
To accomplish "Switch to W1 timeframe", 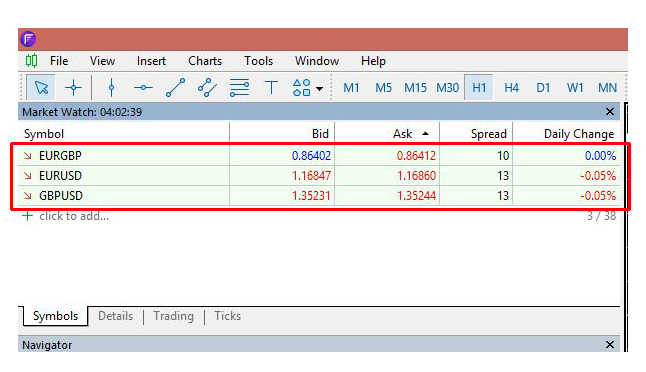I will [x=575, y=87].
